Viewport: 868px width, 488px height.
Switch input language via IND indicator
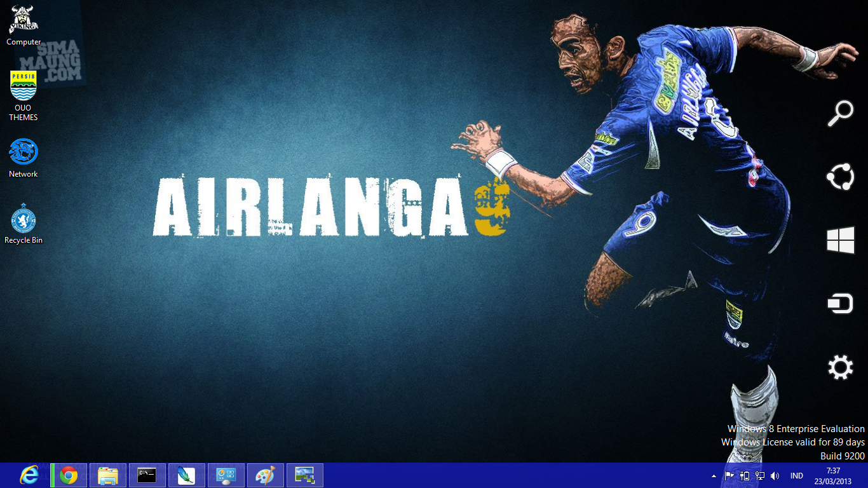click(x=796, y=475)
